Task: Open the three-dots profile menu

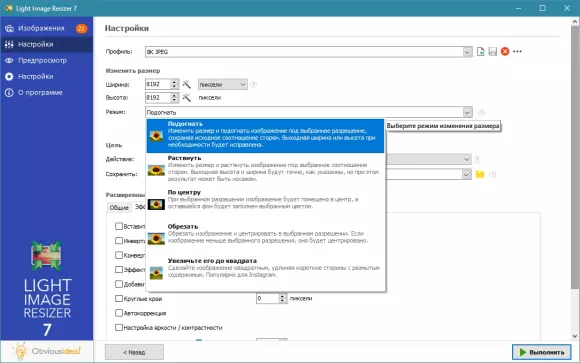Action: point(517,51)
